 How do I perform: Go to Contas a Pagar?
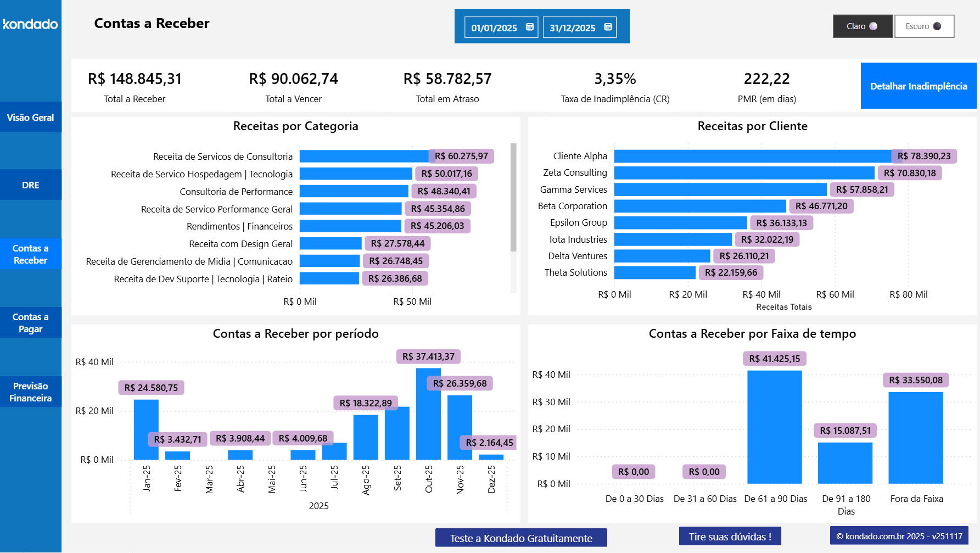click(30, 322)
